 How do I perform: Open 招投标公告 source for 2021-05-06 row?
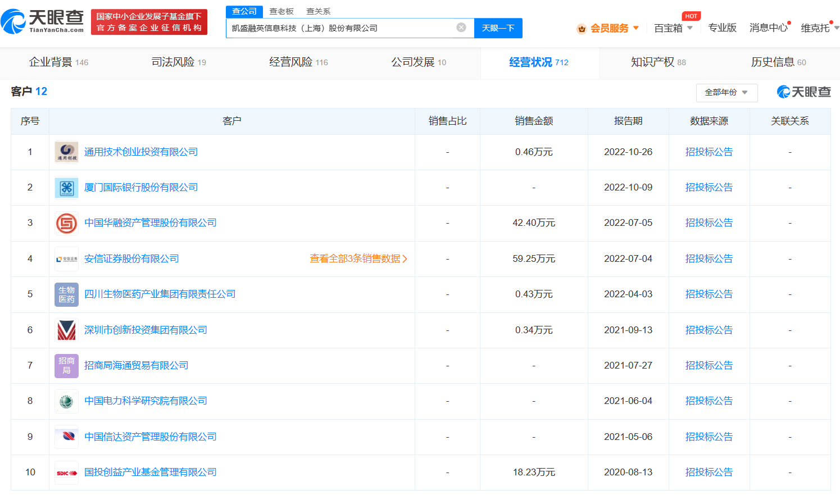point(709,437)
